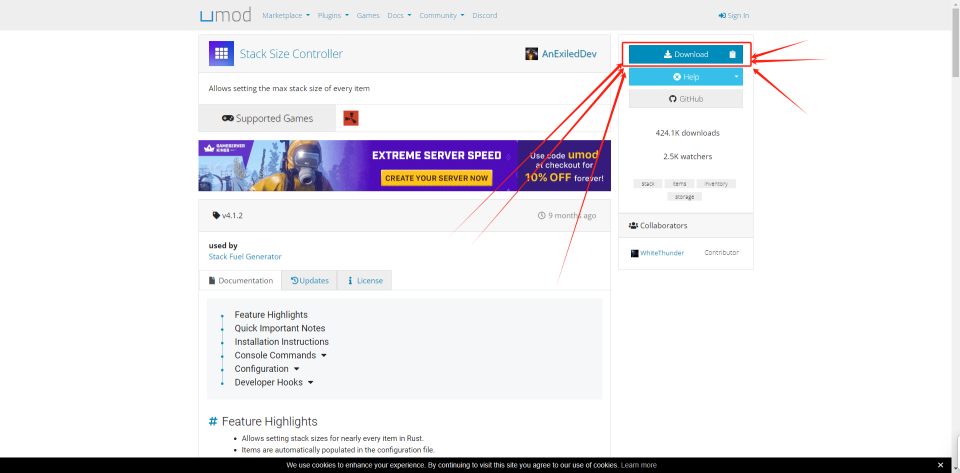Click Create Your Server Now banner button
960x473 pixels.
[437, 178]
